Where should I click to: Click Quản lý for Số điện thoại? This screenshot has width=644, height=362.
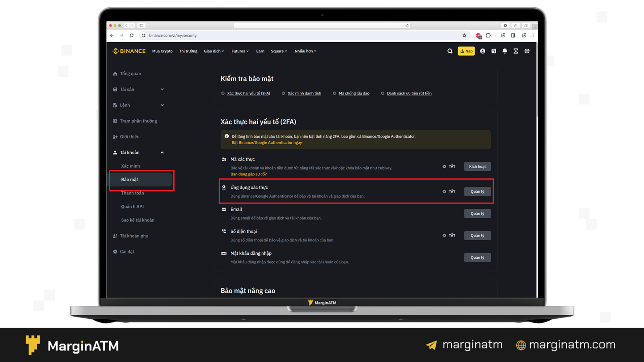coord(477,236)
